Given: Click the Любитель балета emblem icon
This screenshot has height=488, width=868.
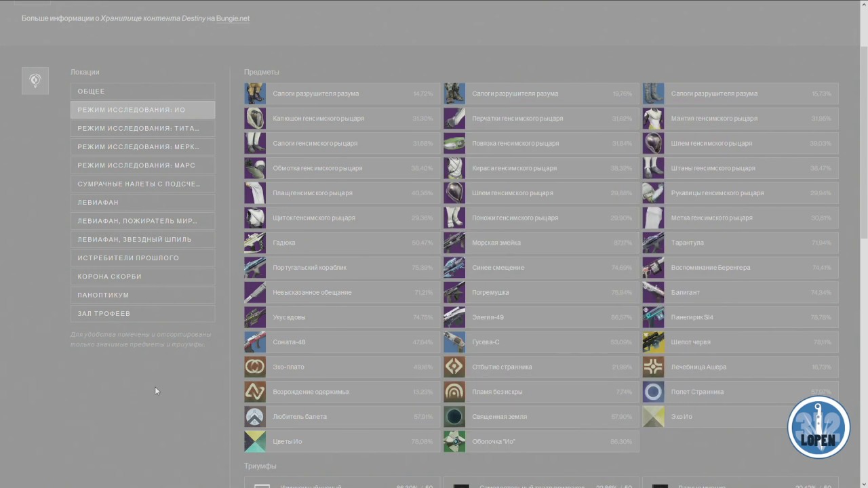Looking at the screenshot, I should 255,417.
